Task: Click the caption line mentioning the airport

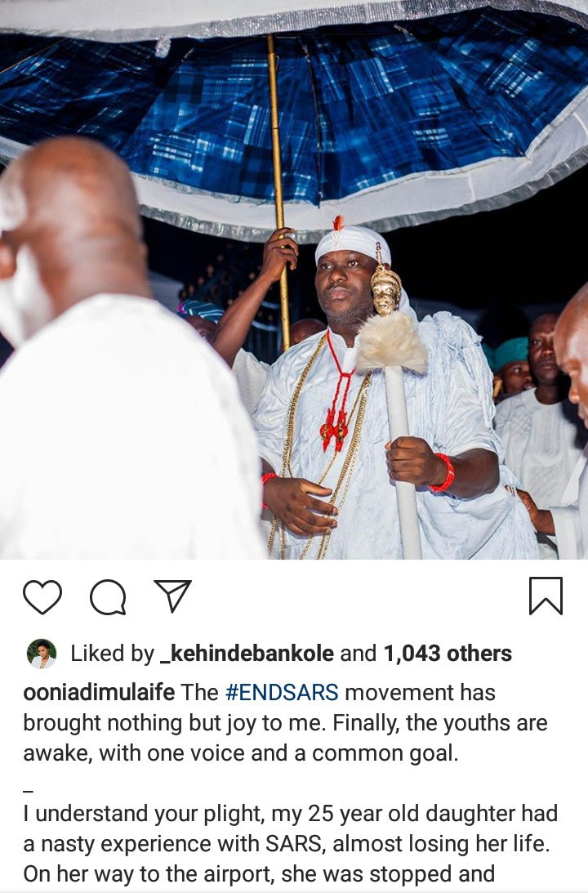Action: tap(259, 873)
